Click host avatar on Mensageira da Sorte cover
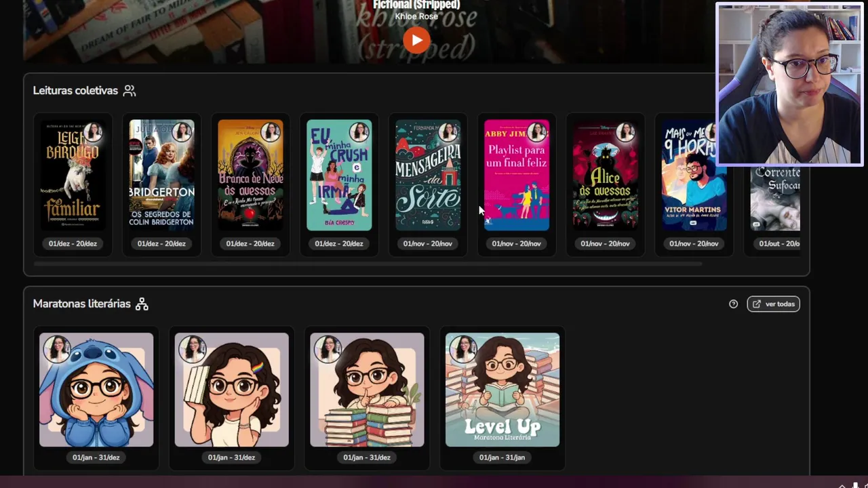Image resolution: width=868 pixels, height=488 pixels. [449, 132]
